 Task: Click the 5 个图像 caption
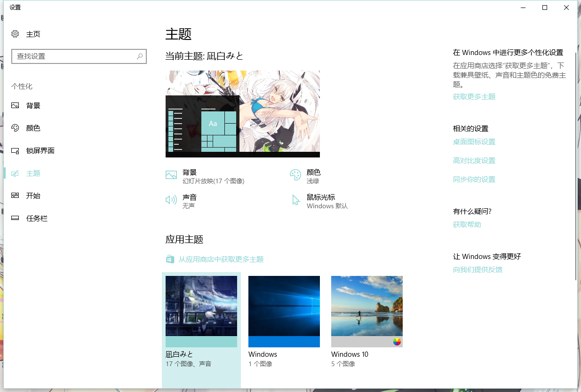click(343, 364)
